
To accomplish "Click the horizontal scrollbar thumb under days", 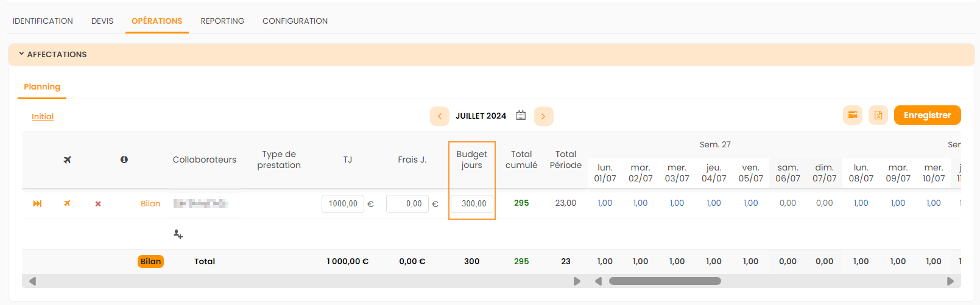I will tap(664, 281).
